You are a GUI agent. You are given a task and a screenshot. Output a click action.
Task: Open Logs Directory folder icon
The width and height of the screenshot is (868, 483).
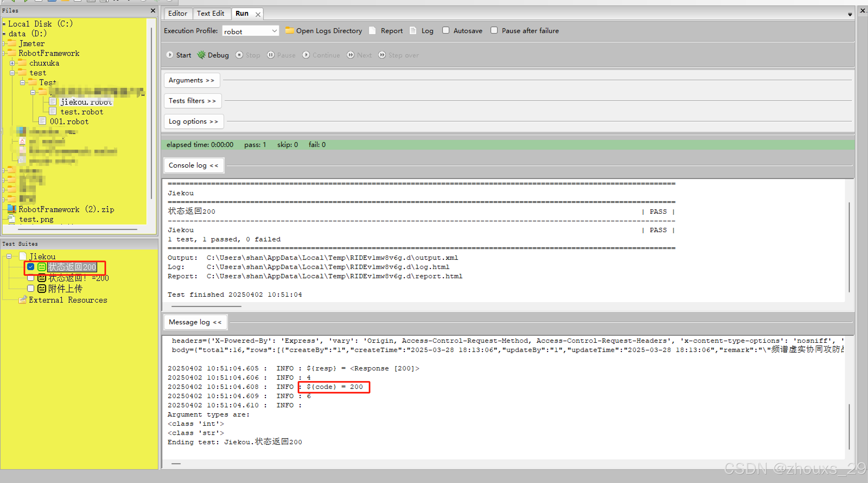click(289, 31)
